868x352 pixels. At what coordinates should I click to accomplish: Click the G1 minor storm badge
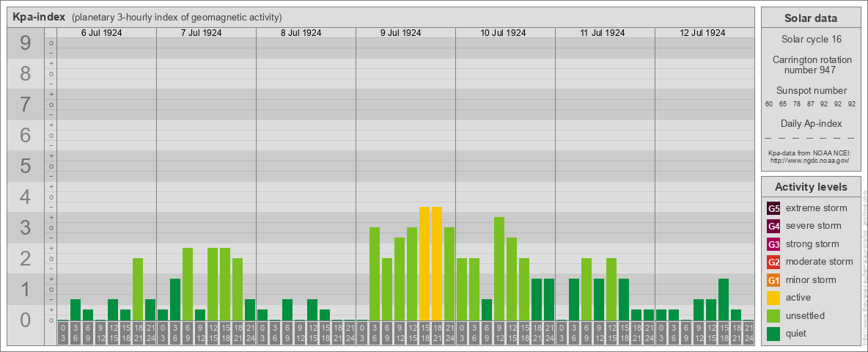coord(773,280)
